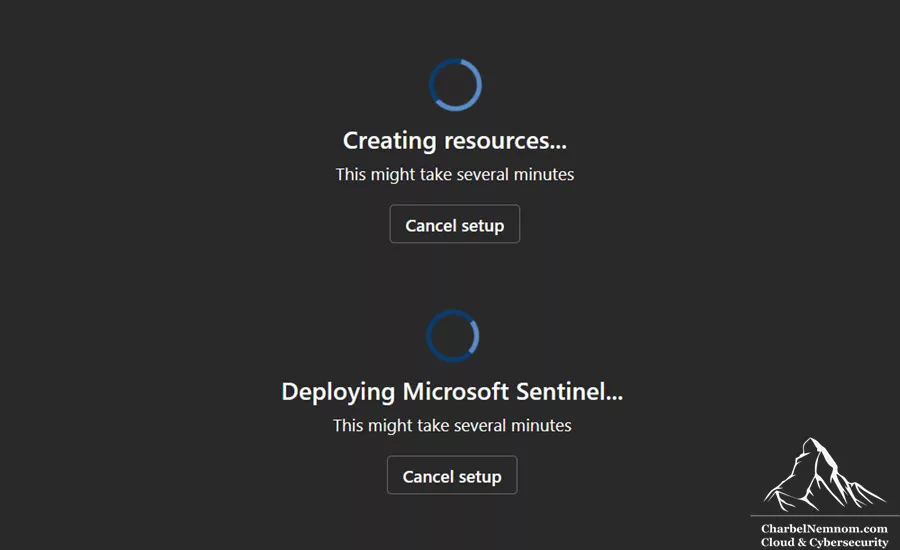The image size is (900, 550).
Task: Click the word 'Deploying' in the lower heading
Action: 338,393
